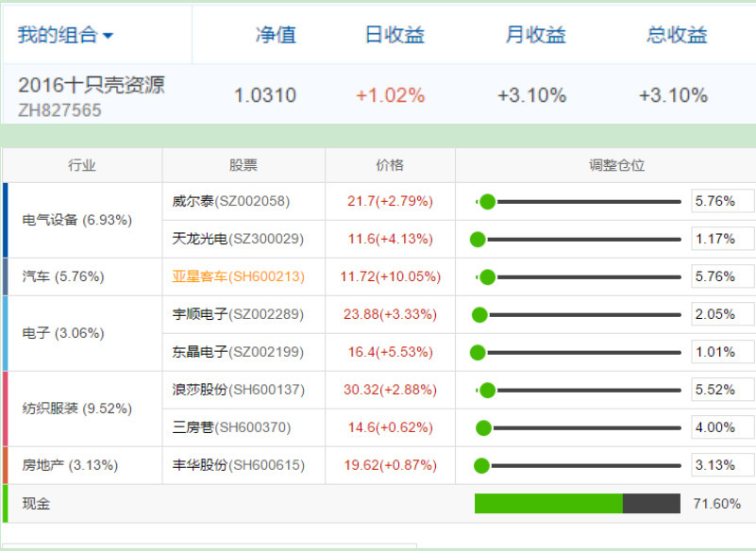Click the 净值 column header
This screenshot has height=551, width=756.
coord(276,35)
